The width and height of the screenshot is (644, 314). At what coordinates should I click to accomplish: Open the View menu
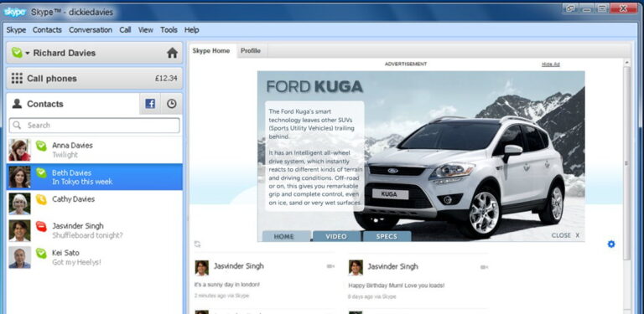pyautogui.click(x=146, y=30)
